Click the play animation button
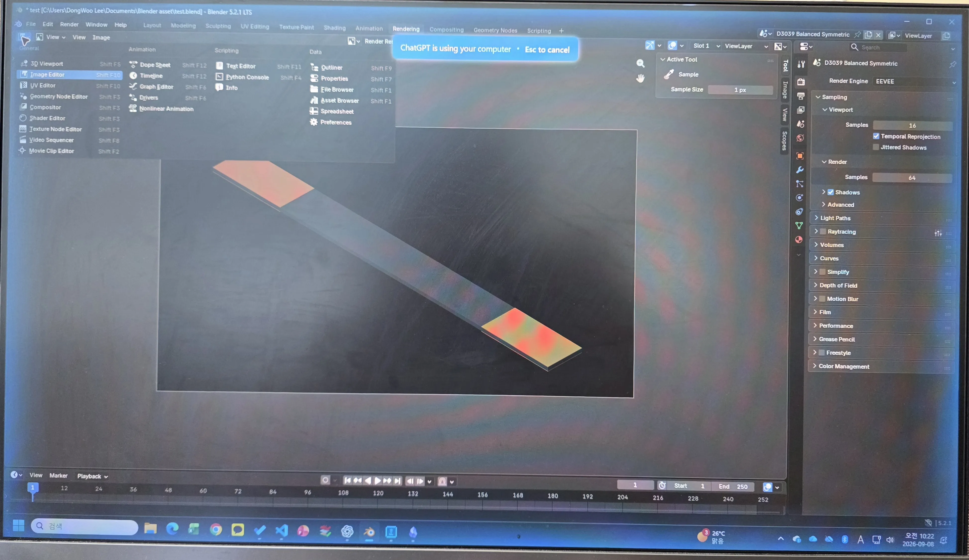 point(378,480)
